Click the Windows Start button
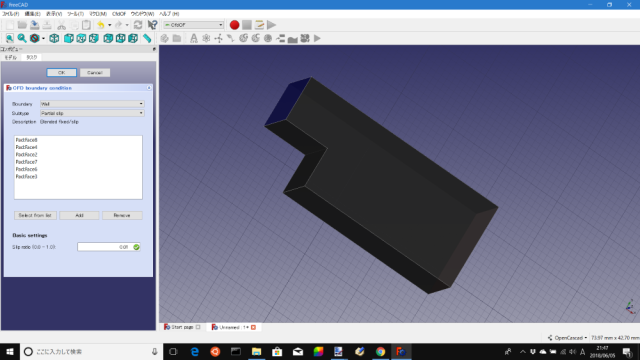The height and width of the screenshot is (360, 640). point(10,351)
